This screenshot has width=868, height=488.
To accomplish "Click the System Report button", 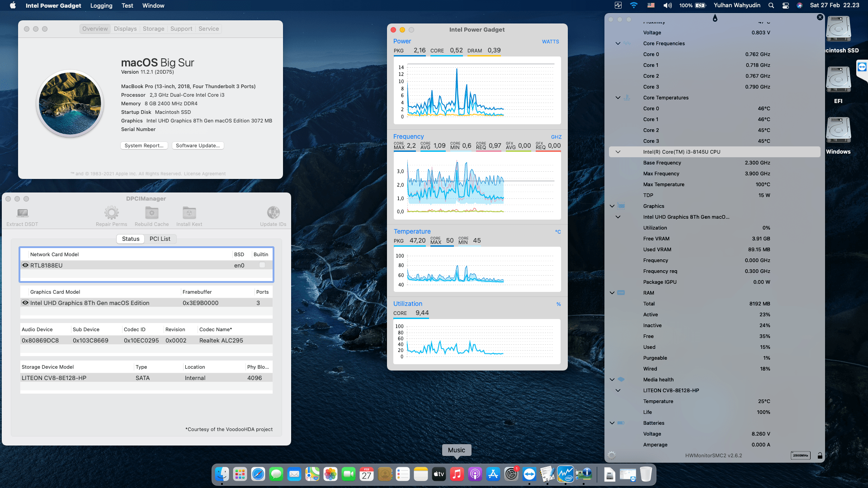I will pos(144,145).
